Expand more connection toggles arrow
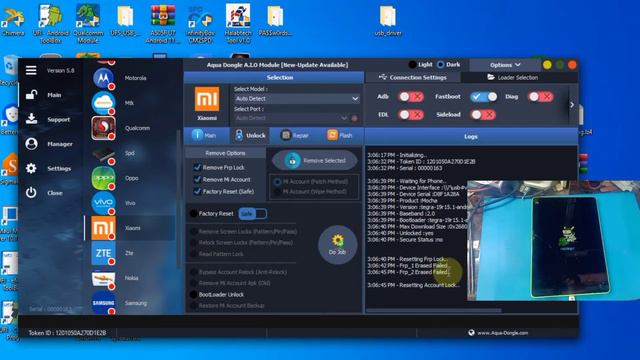640x360 pixels. [572, 105]
